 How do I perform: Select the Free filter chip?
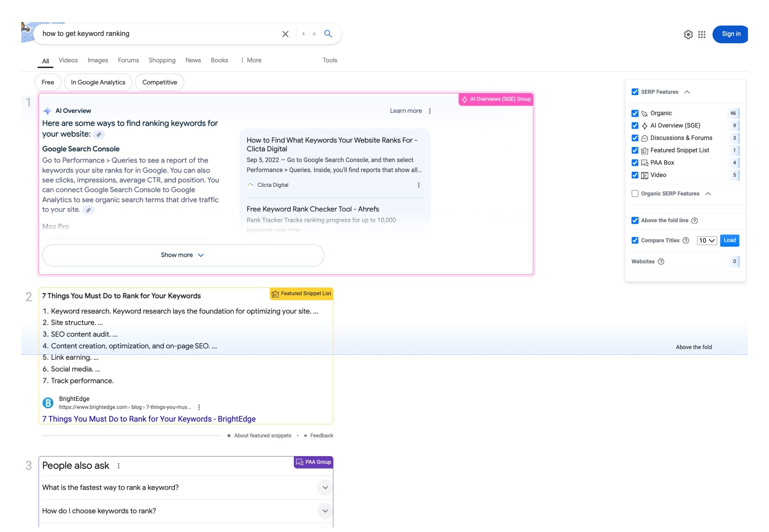(x=48, y=82)
